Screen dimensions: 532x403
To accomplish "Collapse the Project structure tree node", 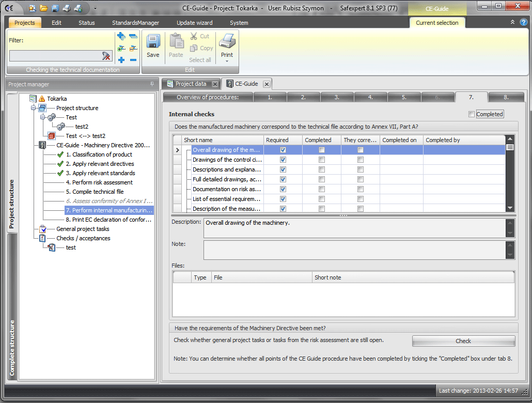I will [34, 108].
